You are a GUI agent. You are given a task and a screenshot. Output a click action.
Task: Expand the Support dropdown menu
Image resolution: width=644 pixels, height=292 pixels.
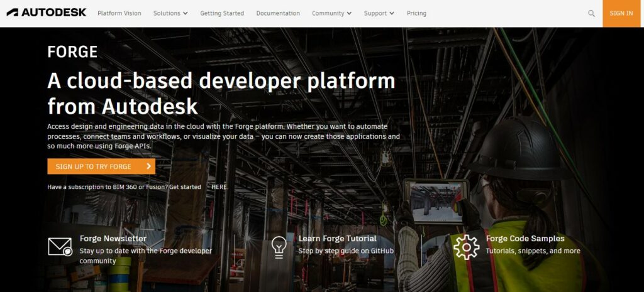pyautogui.click(x=379, y=13)
